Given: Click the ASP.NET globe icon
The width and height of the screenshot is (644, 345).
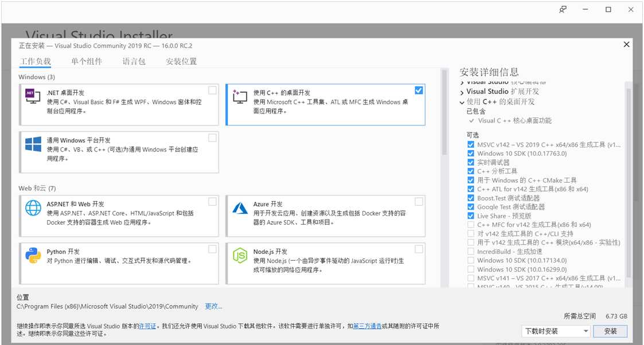Looking at the screenshot, I should pos(33,208).
